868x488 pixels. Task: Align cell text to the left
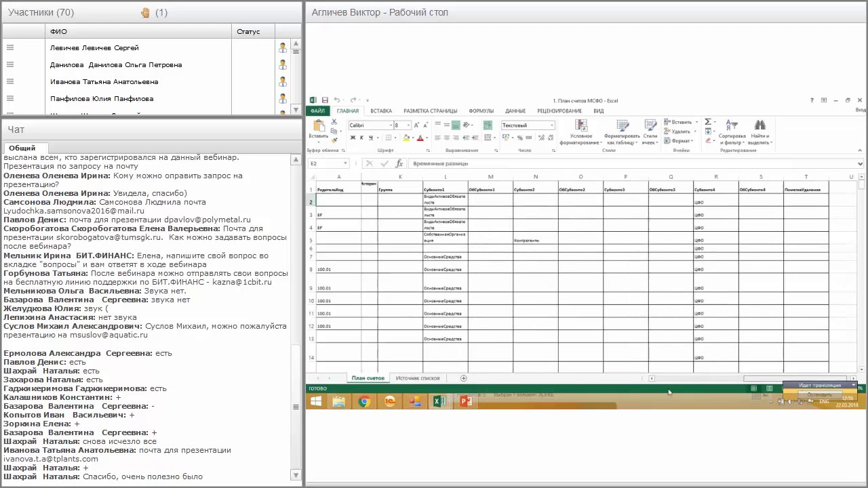[438, 138]
